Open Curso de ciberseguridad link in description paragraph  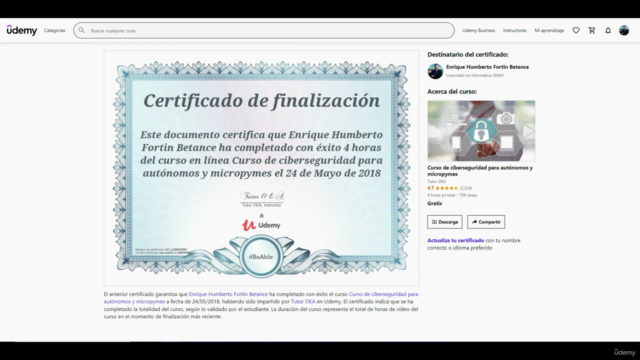tap(261, 298)
